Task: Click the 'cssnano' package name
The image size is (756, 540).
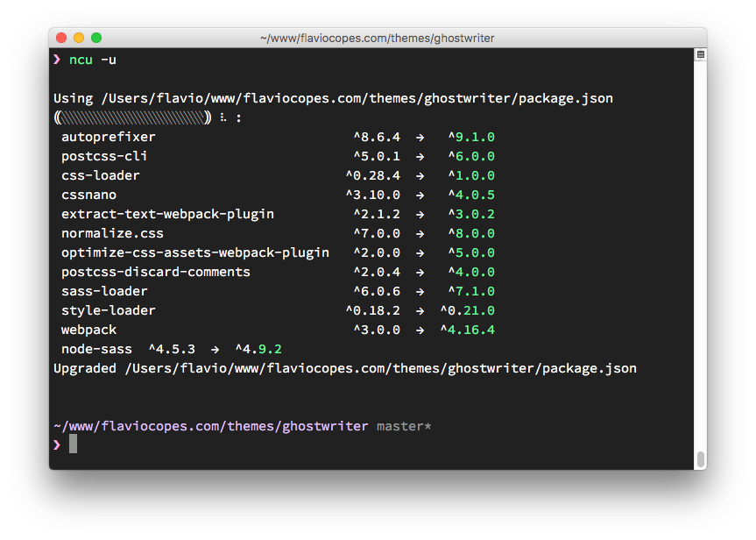Action: tap(88, 195)
